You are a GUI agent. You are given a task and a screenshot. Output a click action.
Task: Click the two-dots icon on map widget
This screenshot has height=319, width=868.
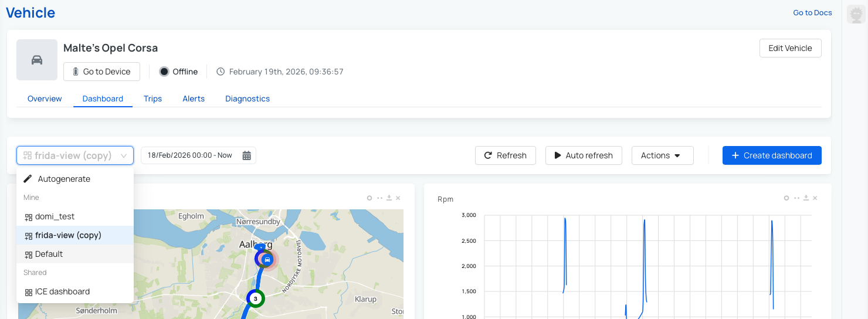click(379, 198)
